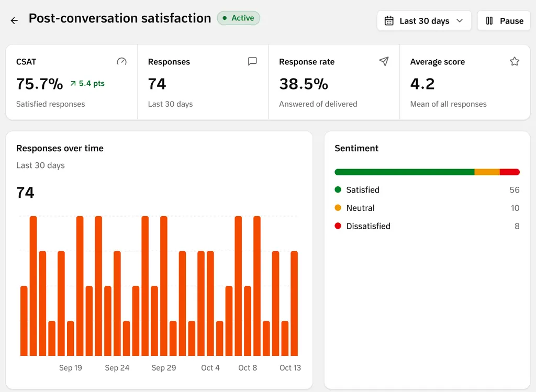Click the Post-conversation satisfaction title
The width and height of the screenshot is (536, 392).
pos(120,18)
